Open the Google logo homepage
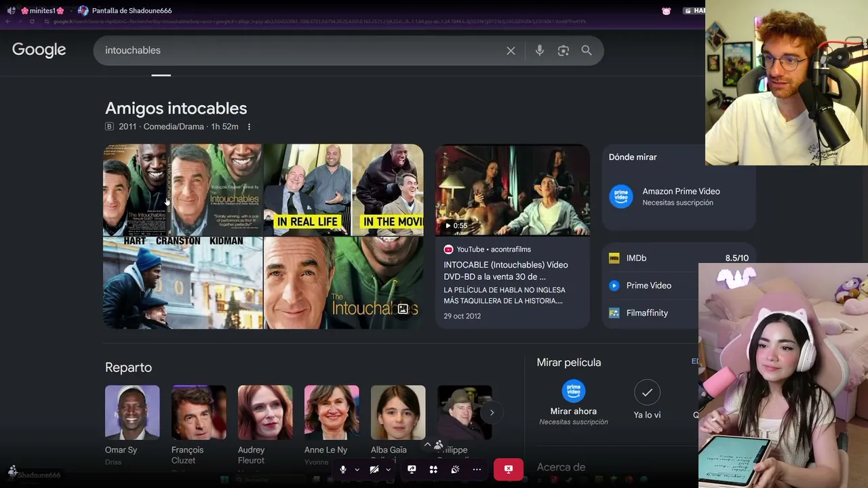This screenshot has width=868, height=488. coord(39,50)
